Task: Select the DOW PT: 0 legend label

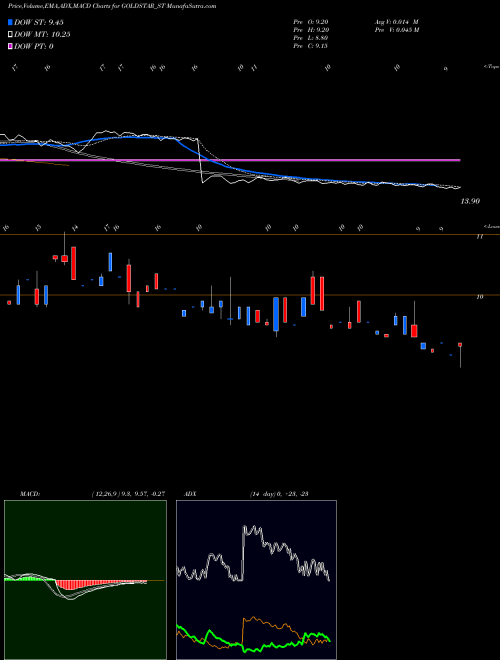Action: [x=34, y=46]
